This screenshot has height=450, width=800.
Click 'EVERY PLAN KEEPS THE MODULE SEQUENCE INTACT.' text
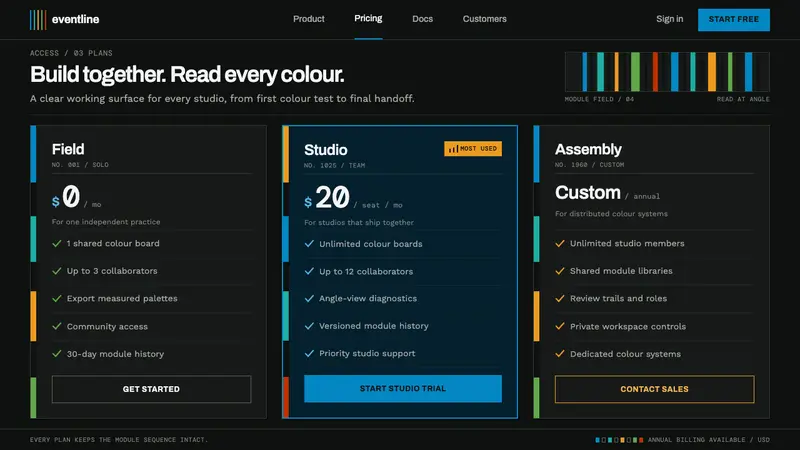click(x=119, y=440)
